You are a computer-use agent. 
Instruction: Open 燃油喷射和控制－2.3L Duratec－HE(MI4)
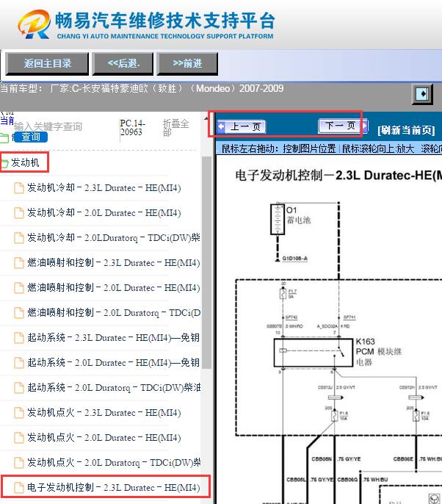coord(113,263)
